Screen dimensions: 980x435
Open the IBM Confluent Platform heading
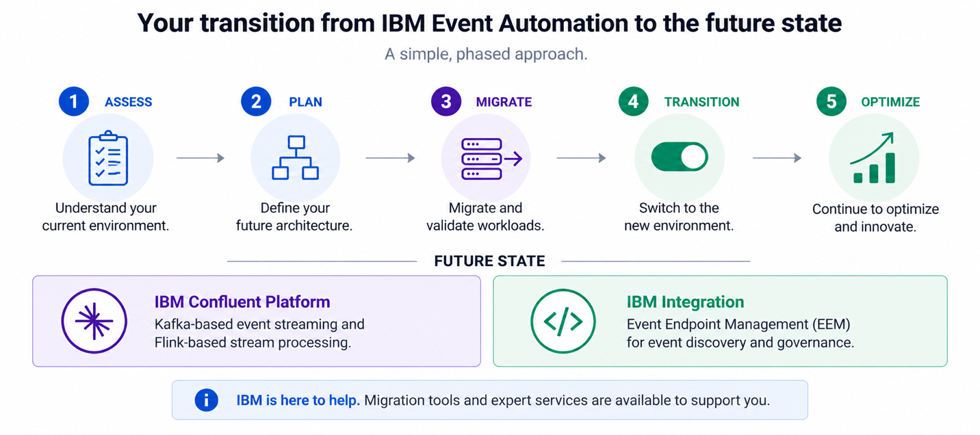pos(242,302)
